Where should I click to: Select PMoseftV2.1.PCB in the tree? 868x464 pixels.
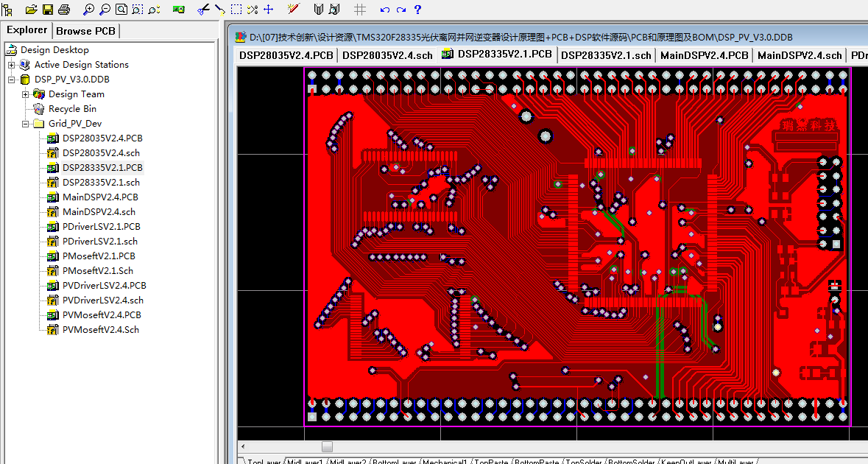pyautogui.click(x=99, y=256)
